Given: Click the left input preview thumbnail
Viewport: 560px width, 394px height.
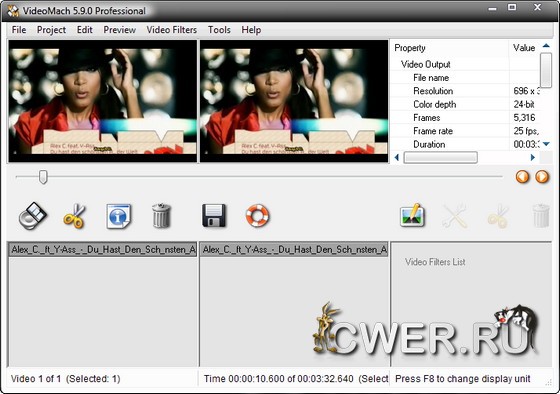Looking at the screenshot, I should 102,101.
